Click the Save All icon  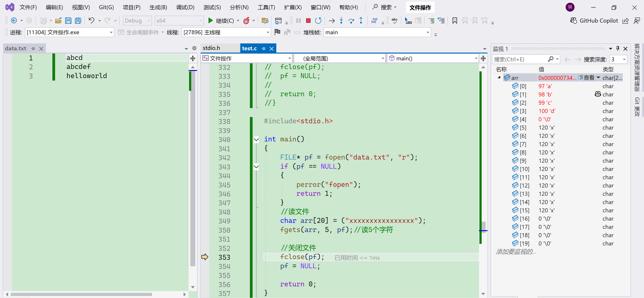(x=78, y=21)
